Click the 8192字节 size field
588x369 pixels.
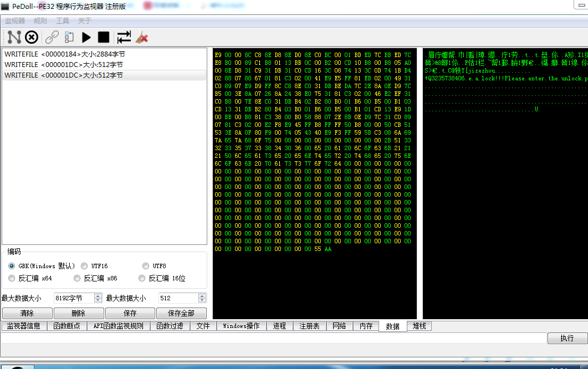pyautogui.click(x=74, y=298)
